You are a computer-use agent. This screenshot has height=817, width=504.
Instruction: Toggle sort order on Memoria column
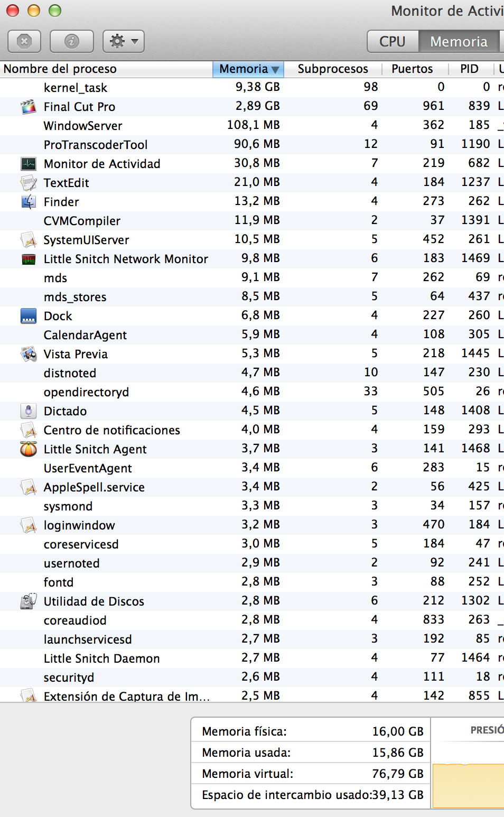click(x=248, y=69)
